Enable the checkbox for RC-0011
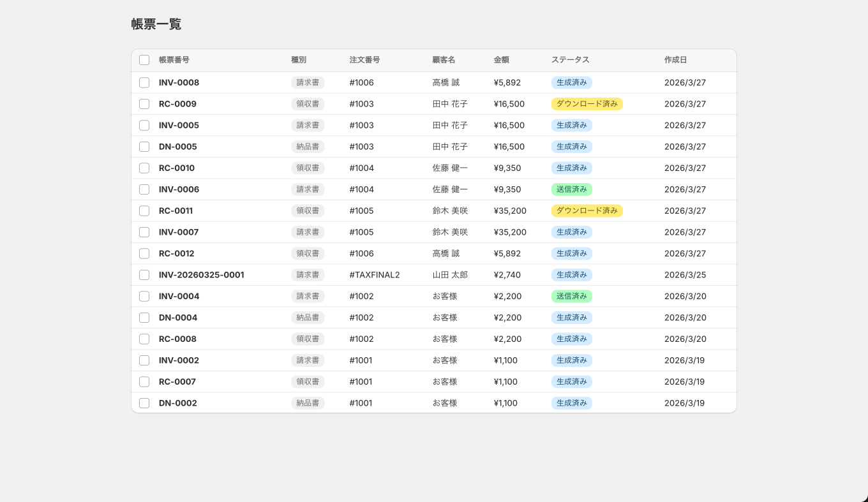Image resolution: width=868 pixels, height=502 pixels. tap(144, 210)
